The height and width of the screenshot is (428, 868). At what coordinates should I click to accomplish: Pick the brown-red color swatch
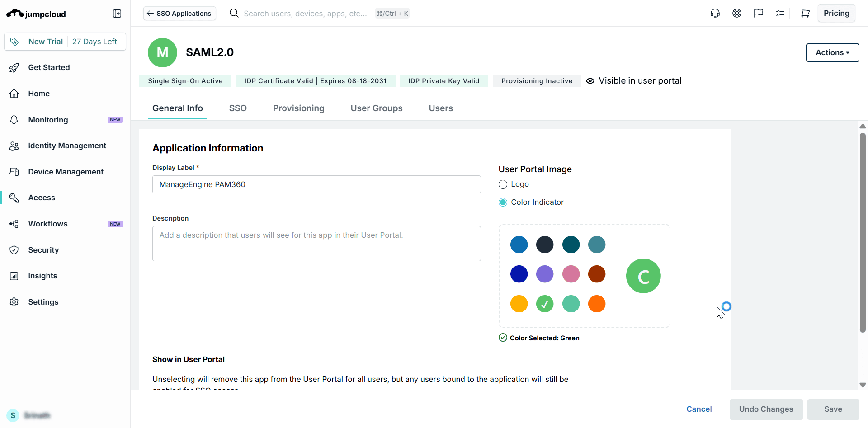coord(597,274)
